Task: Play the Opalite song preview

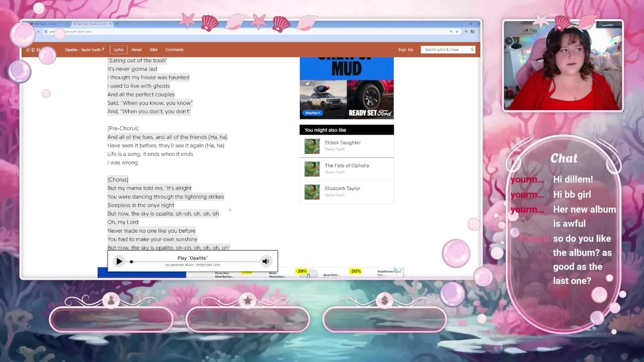Action: (119, 261)
